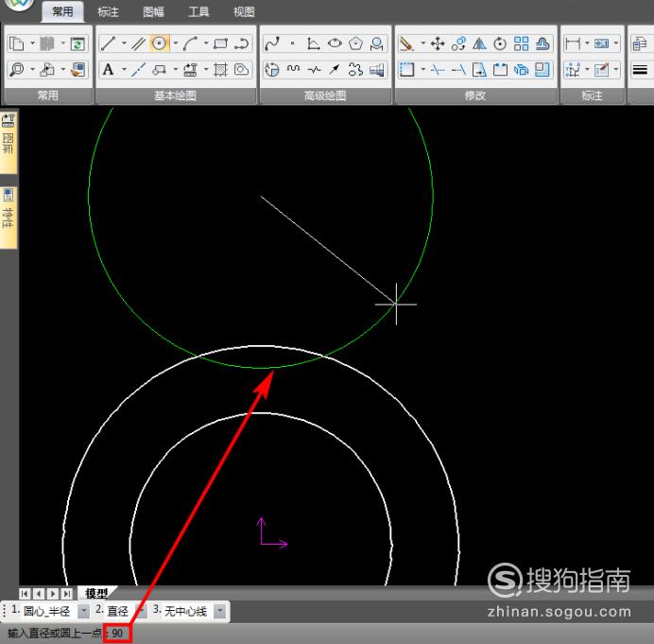
Task: Expand the Circle tool dropdown arrow
Action: pyautogui.click(x=176, y=44)
